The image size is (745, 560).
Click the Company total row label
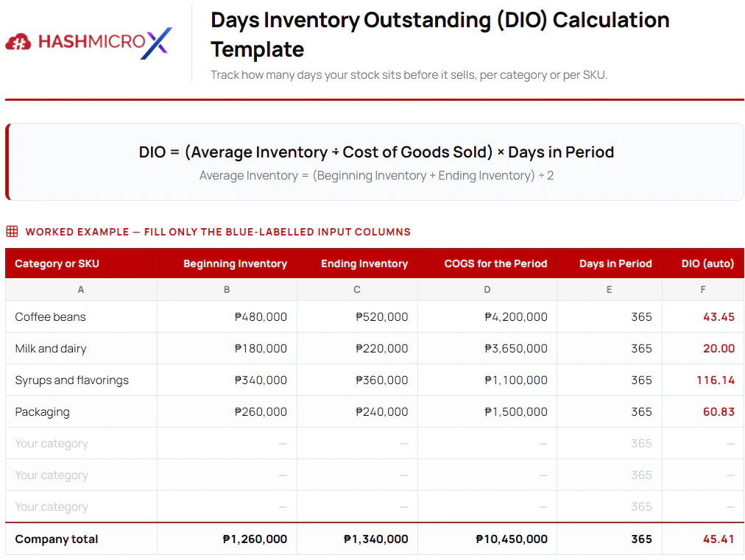57,539
